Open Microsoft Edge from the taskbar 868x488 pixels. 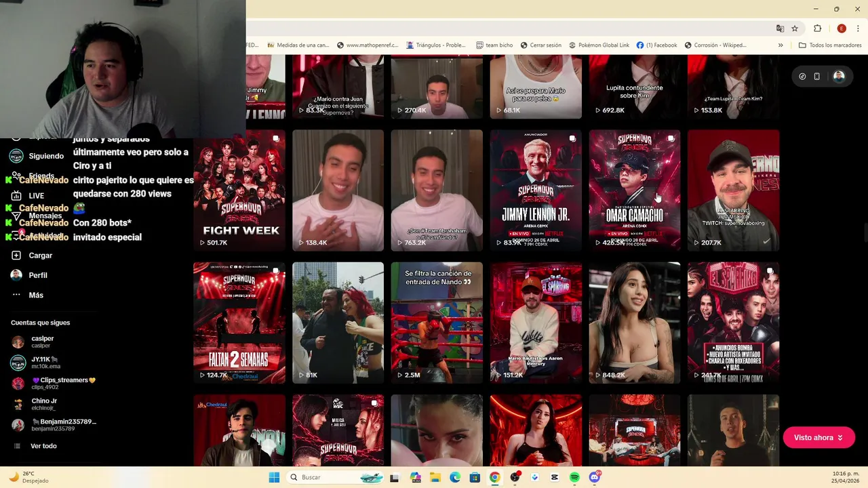[455, 477]
